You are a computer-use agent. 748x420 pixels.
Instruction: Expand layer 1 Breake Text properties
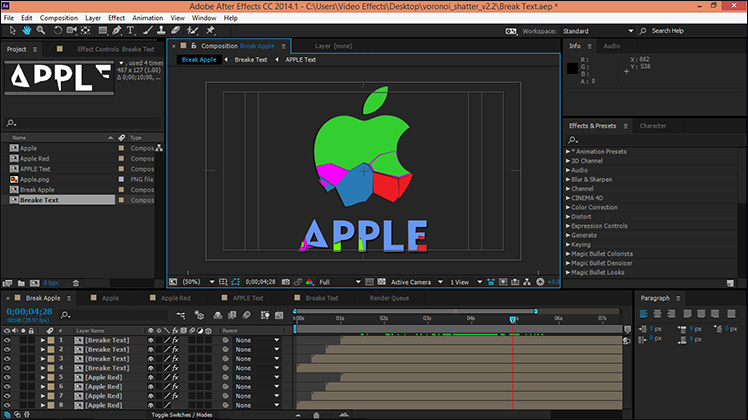click(x=42, y=340)
